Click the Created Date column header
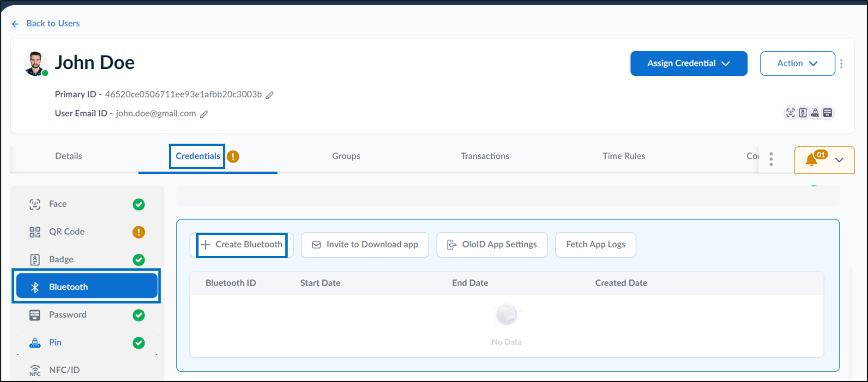 coord(621,283)
